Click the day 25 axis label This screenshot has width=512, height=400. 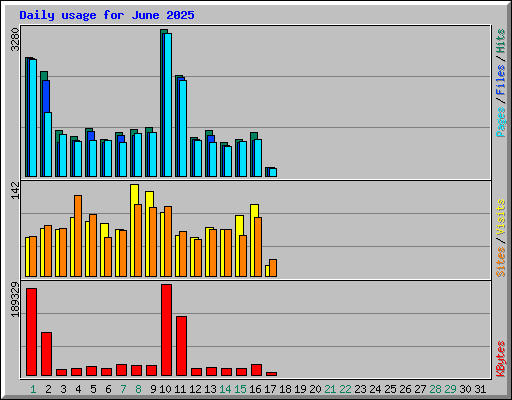pos(390,389)
